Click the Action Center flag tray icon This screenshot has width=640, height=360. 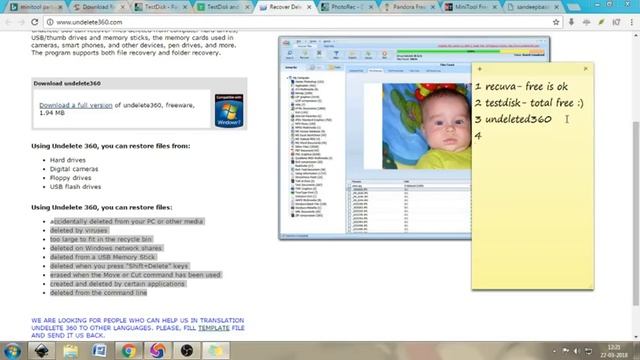pos(565,351)
